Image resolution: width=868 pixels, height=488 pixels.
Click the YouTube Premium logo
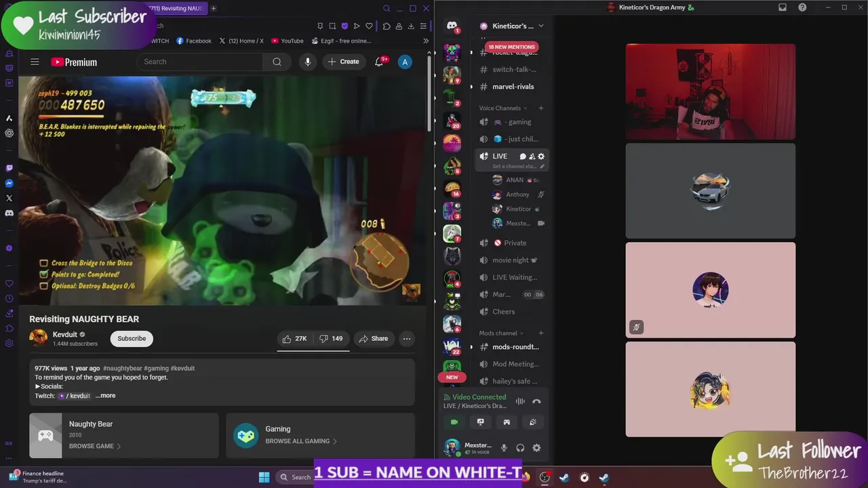coord(74,62)
